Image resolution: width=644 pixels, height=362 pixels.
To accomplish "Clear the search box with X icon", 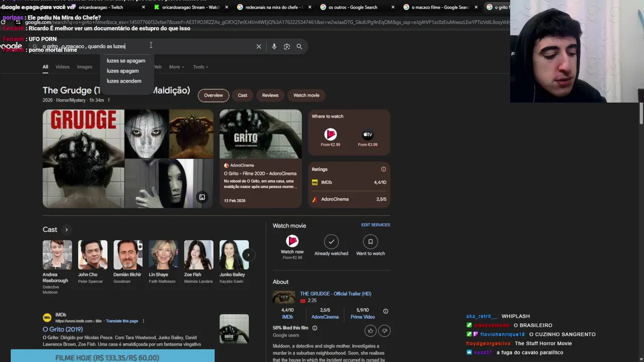I will point(259,46).
